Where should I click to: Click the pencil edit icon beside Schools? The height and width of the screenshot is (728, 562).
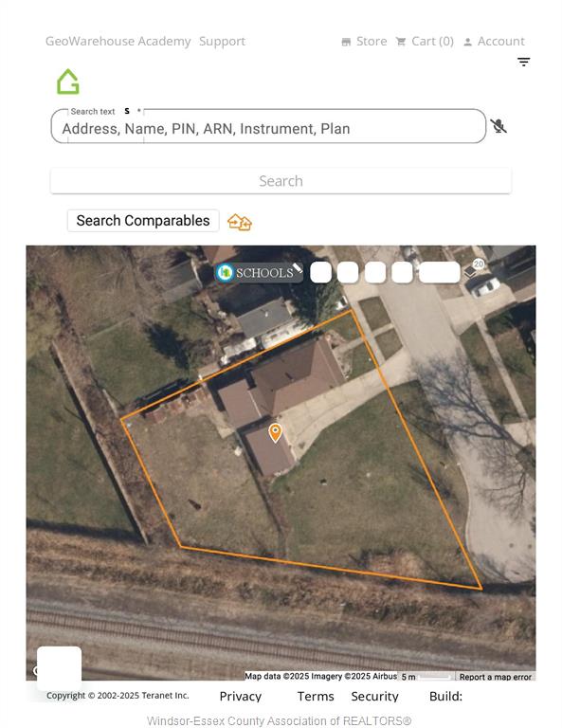298,267
